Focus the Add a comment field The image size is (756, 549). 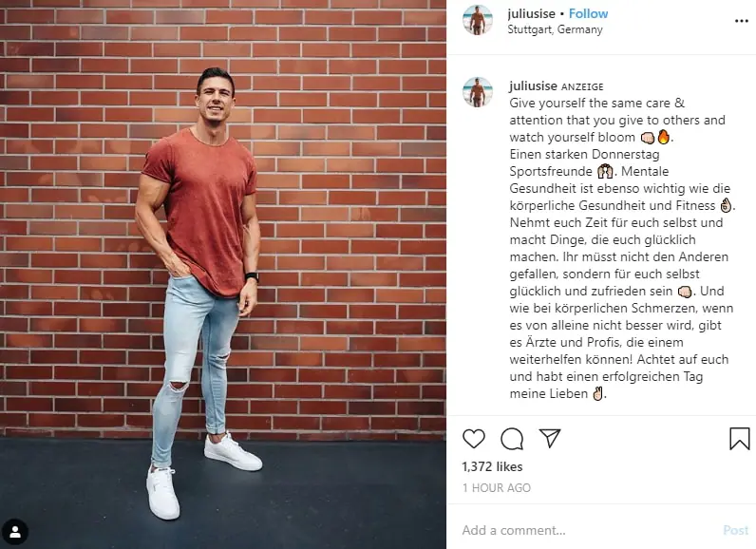(588, 530)
